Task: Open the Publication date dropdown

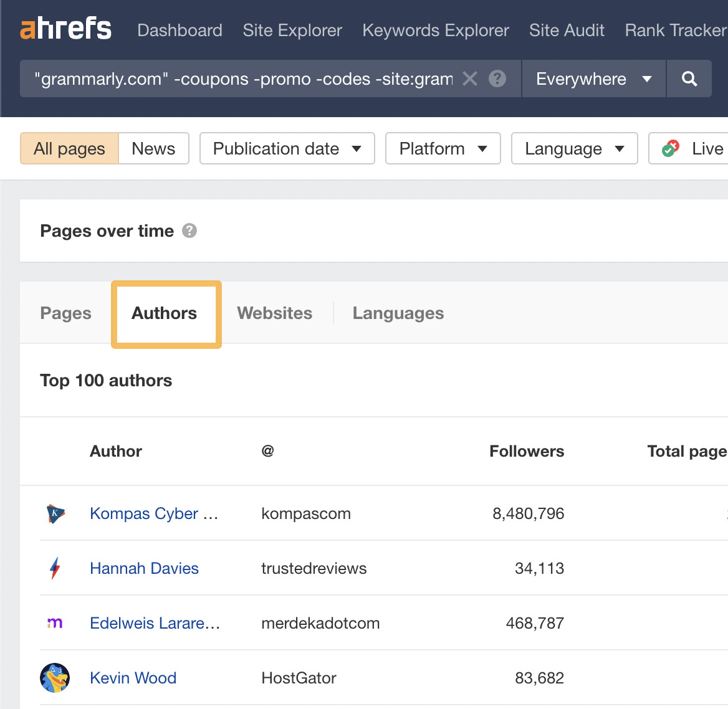Action: 286,148
